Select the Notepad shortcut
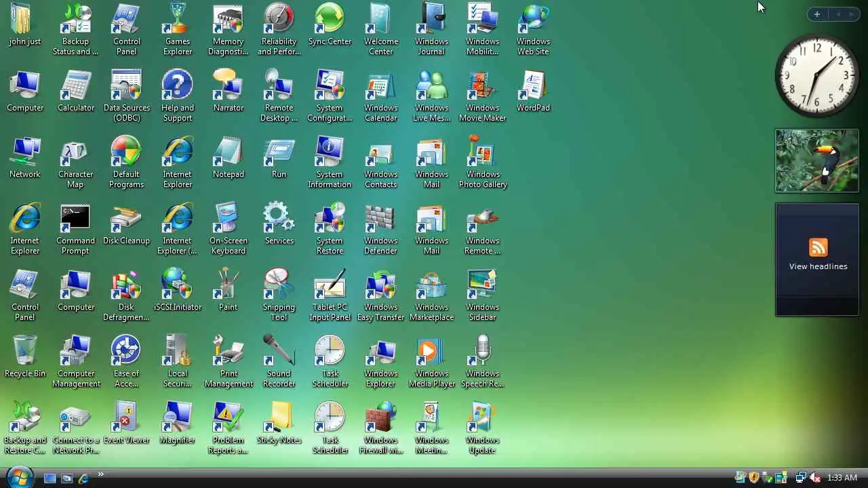 [229, 157]
